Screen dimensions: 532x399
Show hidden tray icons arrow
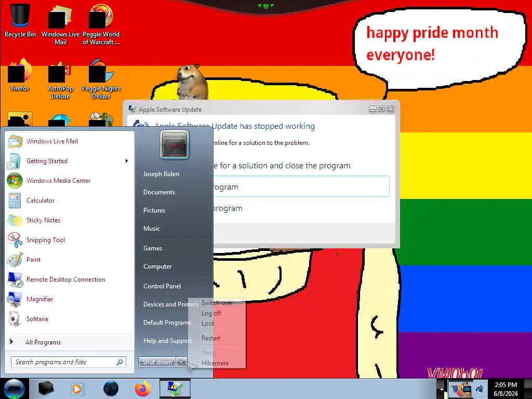tap(442, 389)
